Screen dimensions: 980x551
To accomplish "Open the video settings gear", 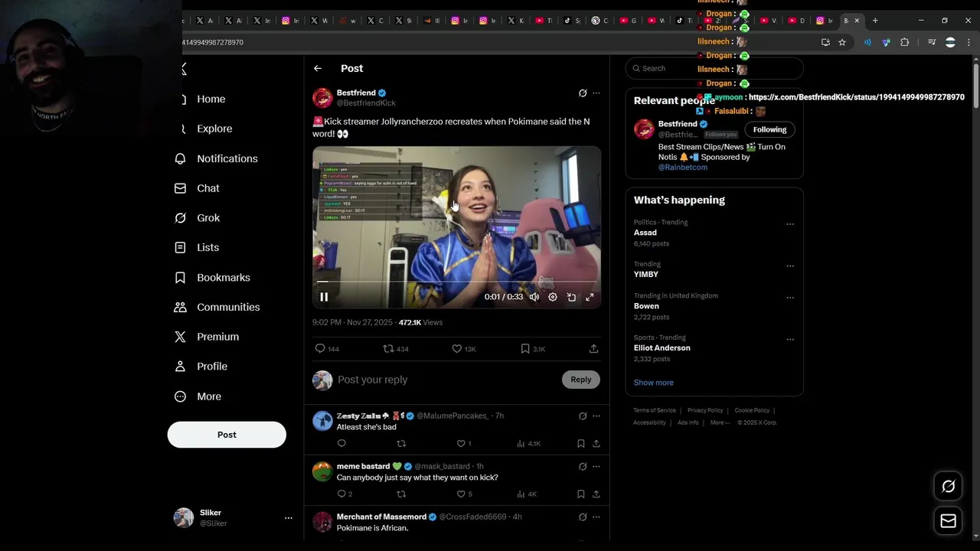I will click(553, 297).
